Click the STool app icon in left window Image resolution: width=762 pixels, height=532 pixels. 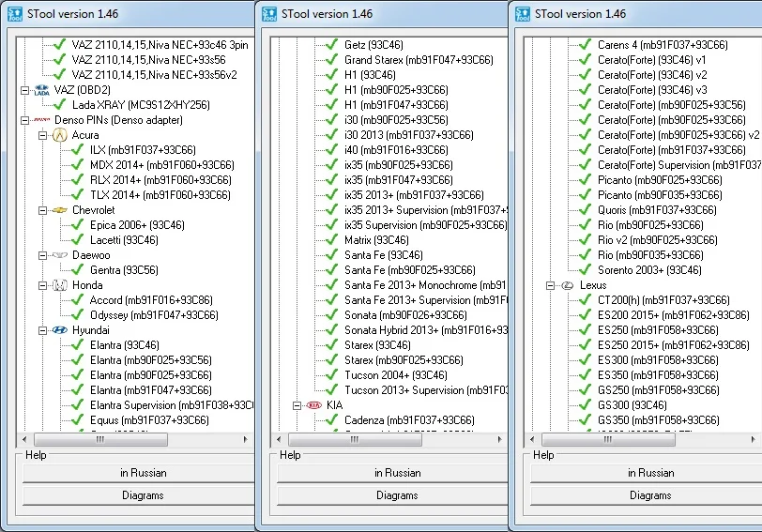(x=15, y=13)
